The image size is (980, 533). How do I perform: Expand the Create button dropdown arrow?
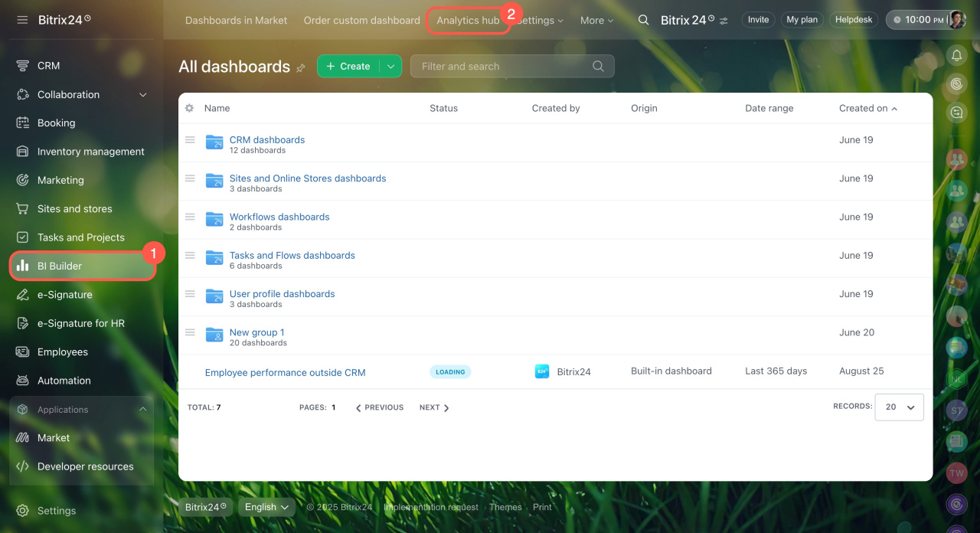pos(390,67)
